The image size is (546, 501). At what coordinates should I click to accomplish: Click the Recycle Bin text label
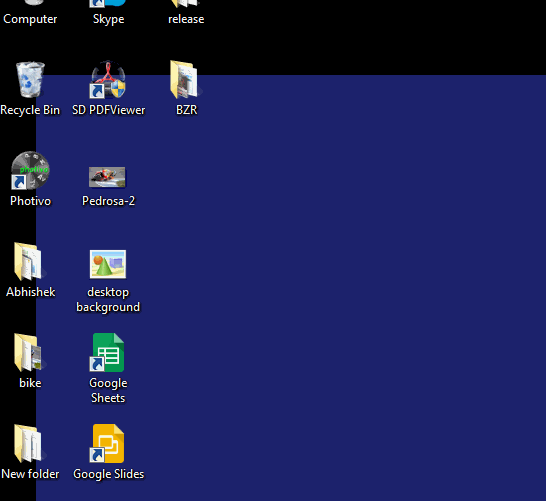coord(30,110)
